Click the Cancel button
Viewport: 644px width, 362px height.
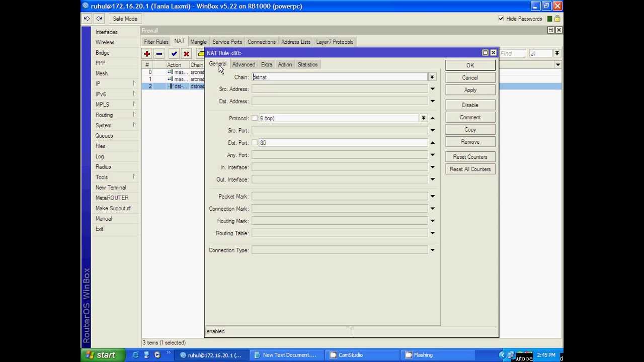pyautogui.click(x=470, y=78)
